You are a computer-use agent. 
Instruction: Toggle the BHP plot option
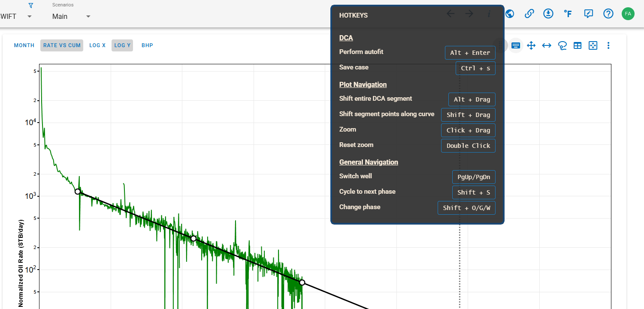147,45
